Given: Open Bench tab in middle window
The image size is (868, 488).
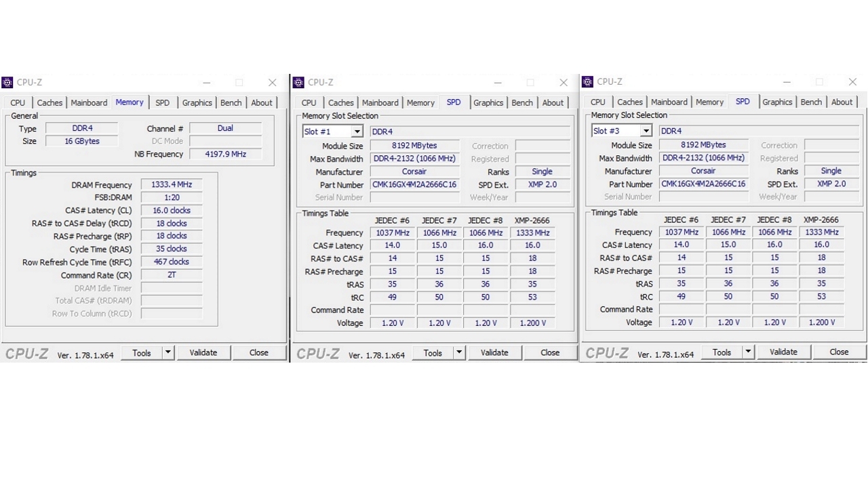Looking at the screenshot, I should 522,103.
